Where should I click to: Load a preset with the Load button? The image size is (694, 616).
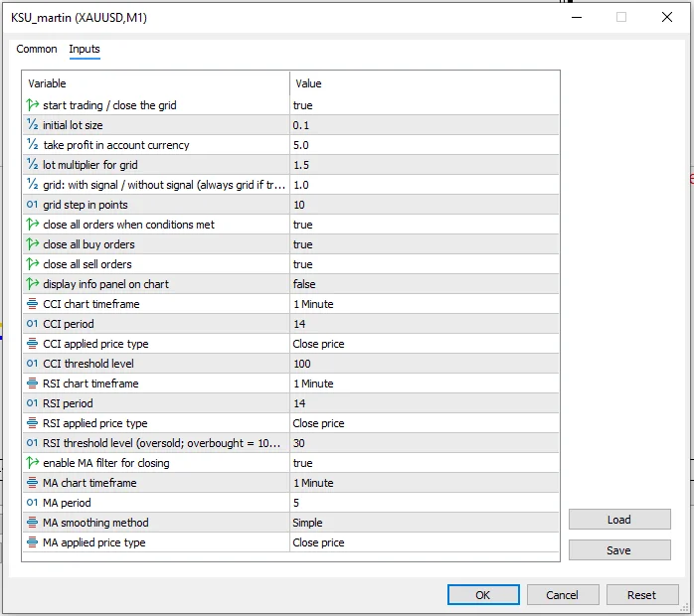[619, 520]
